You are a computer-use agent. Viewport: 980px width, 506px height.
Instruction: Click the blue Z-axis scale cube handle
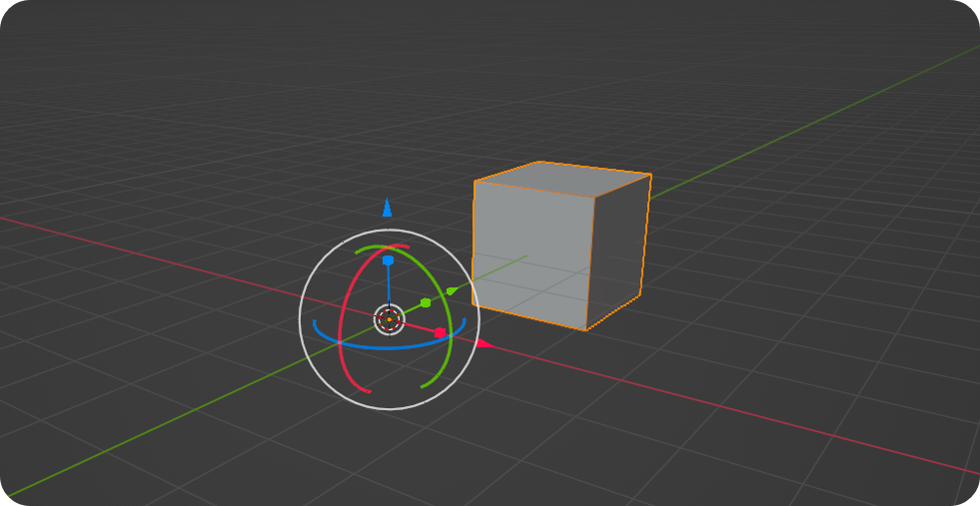[x=388, y=259]
